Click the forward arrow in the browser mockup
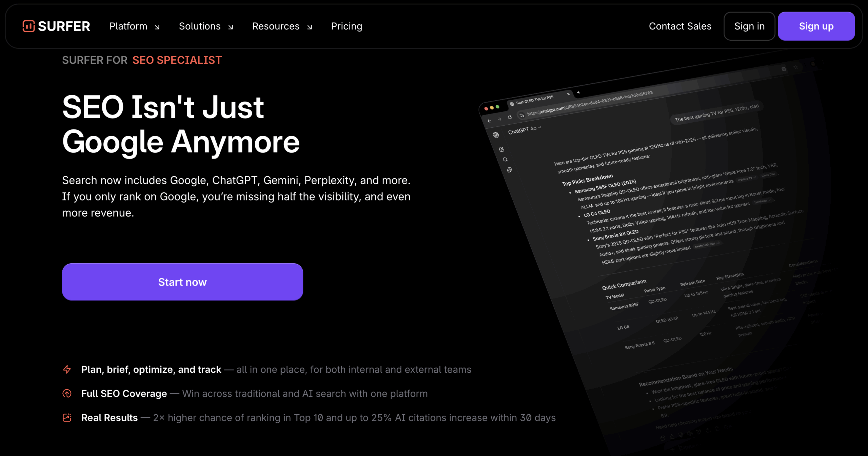Viewport: 868px width, 456px height. 499,119
